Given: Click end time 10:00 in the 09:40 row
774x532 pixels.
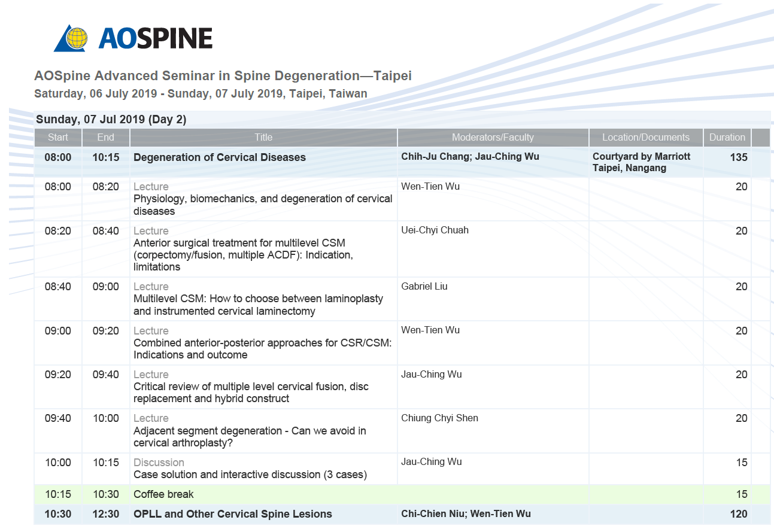Looking at the screenshot, I should 105,418.
